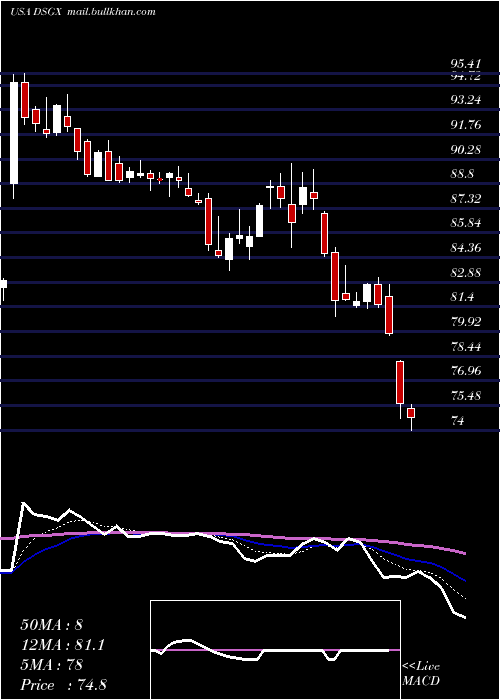The width and height of the screenshot is (500, 700).
Task: Click the 87.32 price axis label
Action: pyautogui.click(x=466, y=199)
